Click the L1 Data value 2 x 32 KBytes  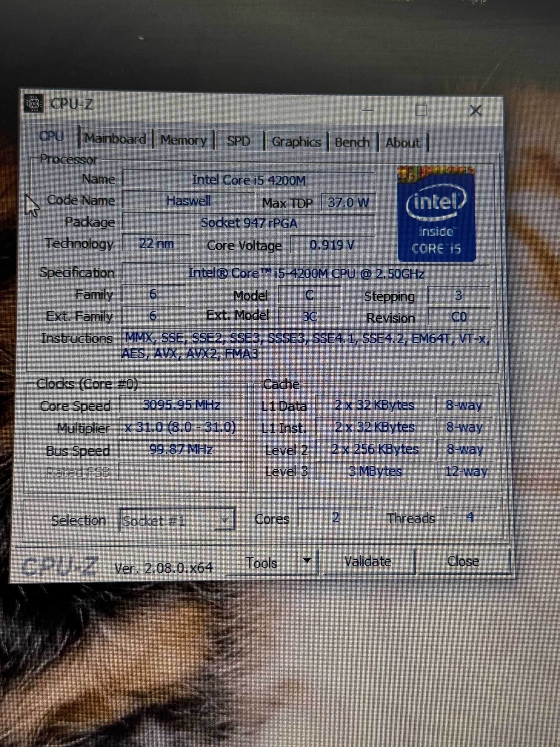374,405
